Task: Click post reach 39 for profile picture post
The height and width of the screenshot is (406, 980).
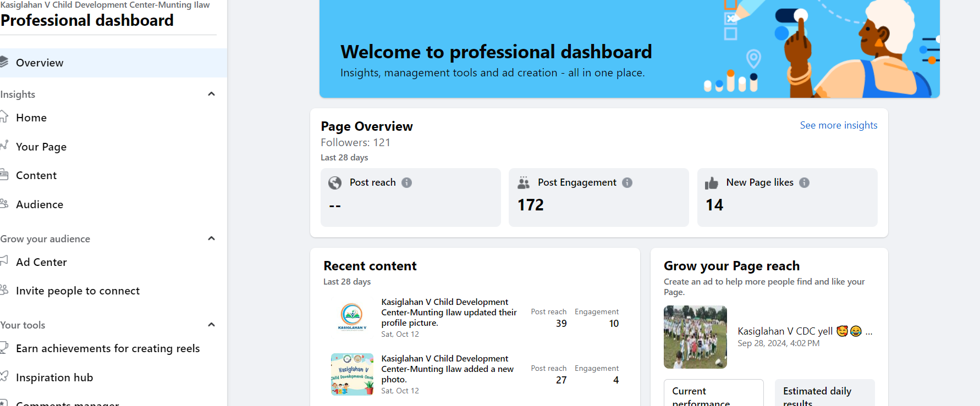Action: pos(561,324)
